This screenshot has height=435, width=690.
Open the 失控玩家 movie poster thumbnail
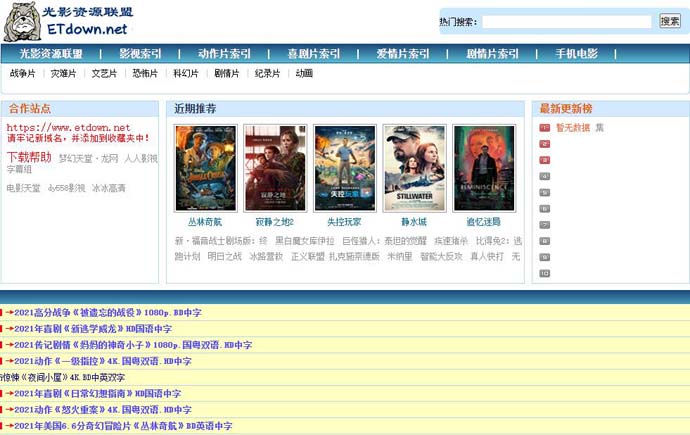point(345,168)
